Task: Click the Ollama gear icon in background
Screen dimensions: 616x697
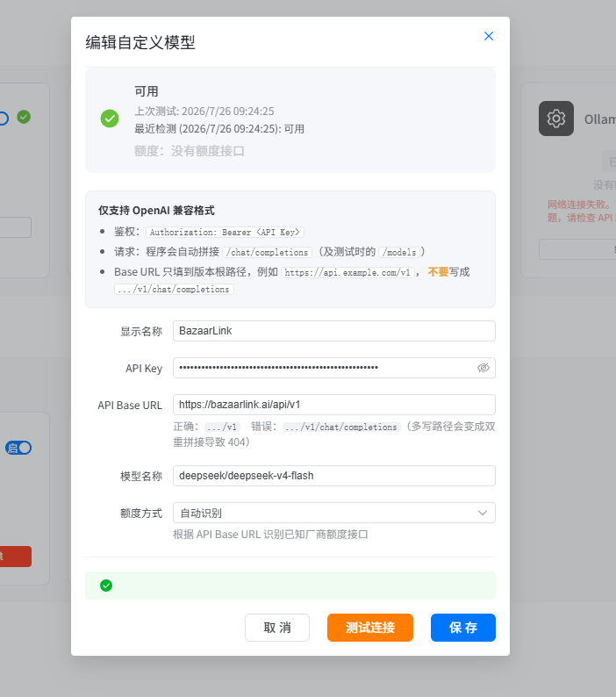Action: (556, 119)
